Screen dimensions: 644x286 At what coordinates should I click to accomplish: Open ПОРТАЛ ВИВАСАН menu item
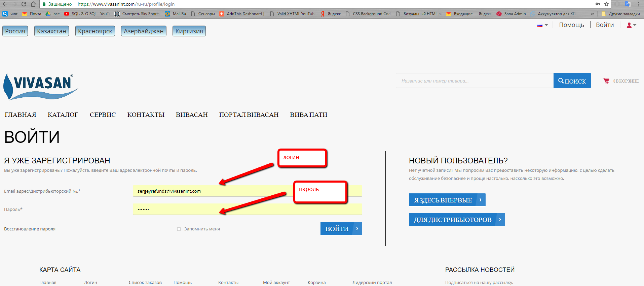249,115
